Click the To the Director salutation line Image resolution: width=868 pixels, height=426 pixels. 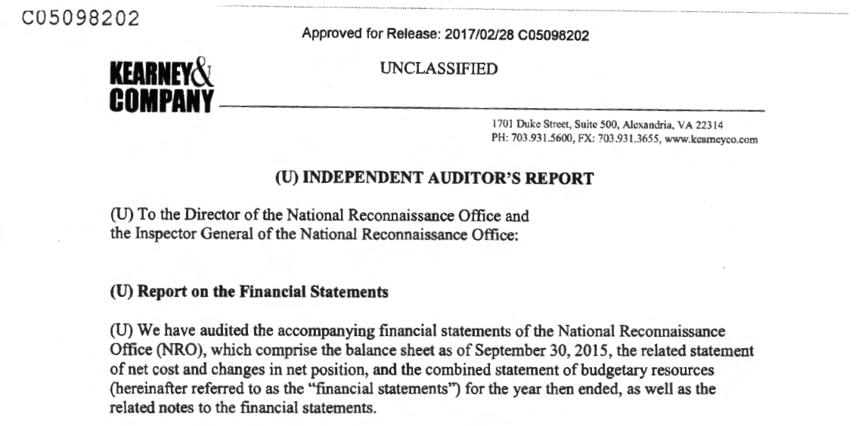(319, 215)
